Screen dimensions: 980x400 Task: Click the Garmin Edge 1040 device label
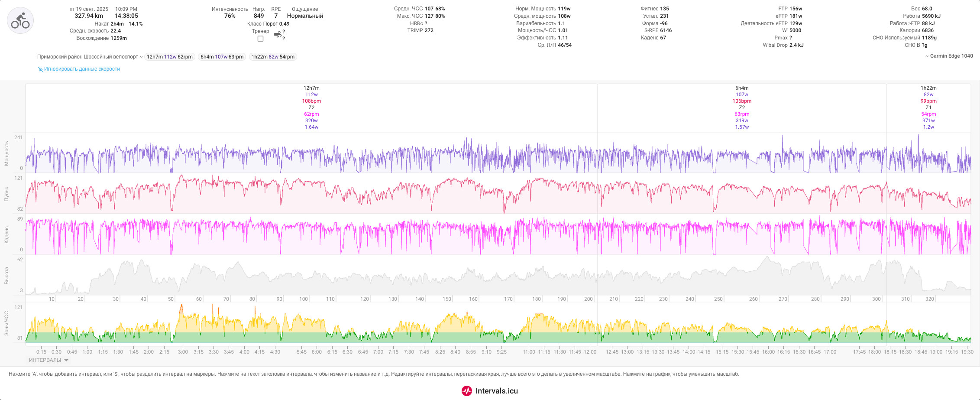coord(949,56)
